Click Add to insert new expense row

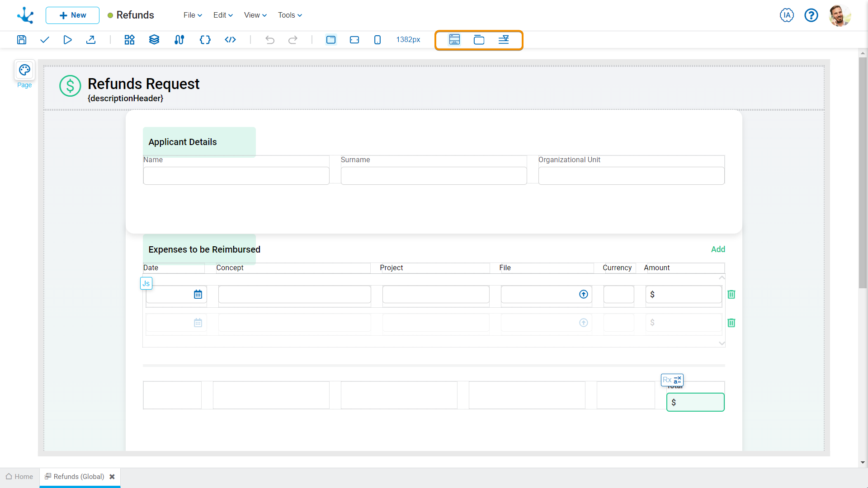click(x=718, y=249)
